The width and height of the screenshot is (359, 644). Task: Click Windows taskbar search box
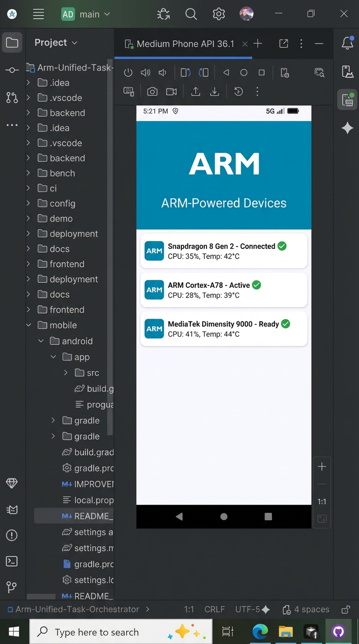(x=121, y=632)
